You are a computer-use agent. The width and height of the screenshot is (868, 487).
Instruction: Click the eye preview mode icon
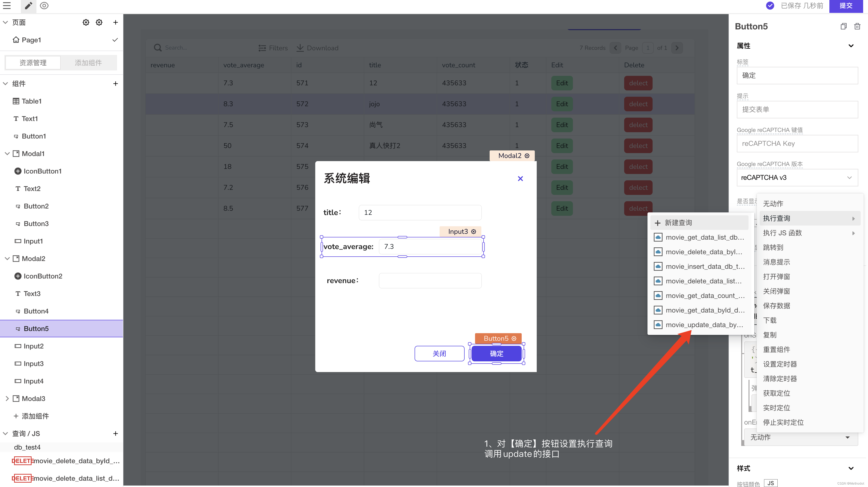click(x=44, y=6)
